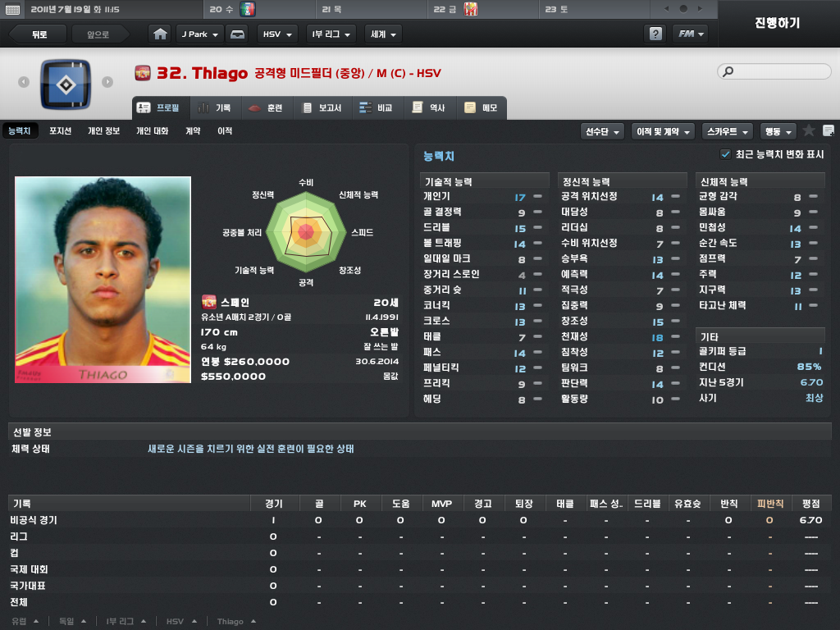Click the 뒤로 back button
Viewport: 840px width, 630px height.
click(39, 34)
